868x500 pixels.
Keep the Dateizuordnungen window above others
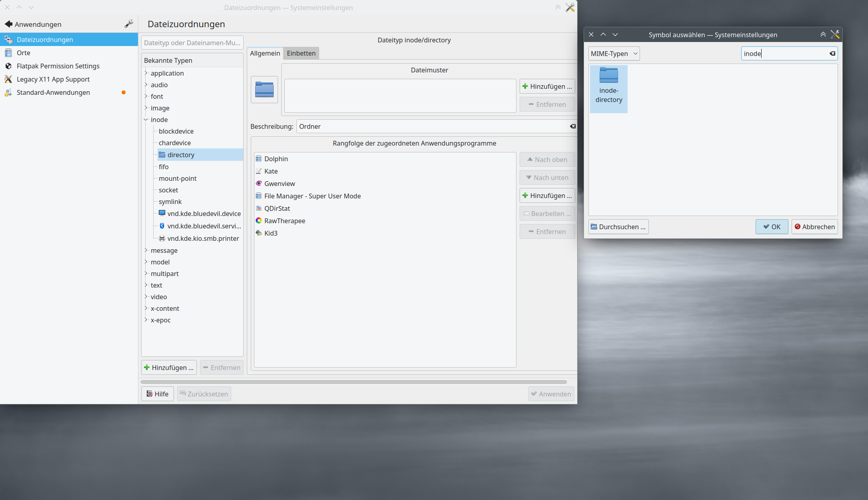pyautogui.click(x=558, y=7)
